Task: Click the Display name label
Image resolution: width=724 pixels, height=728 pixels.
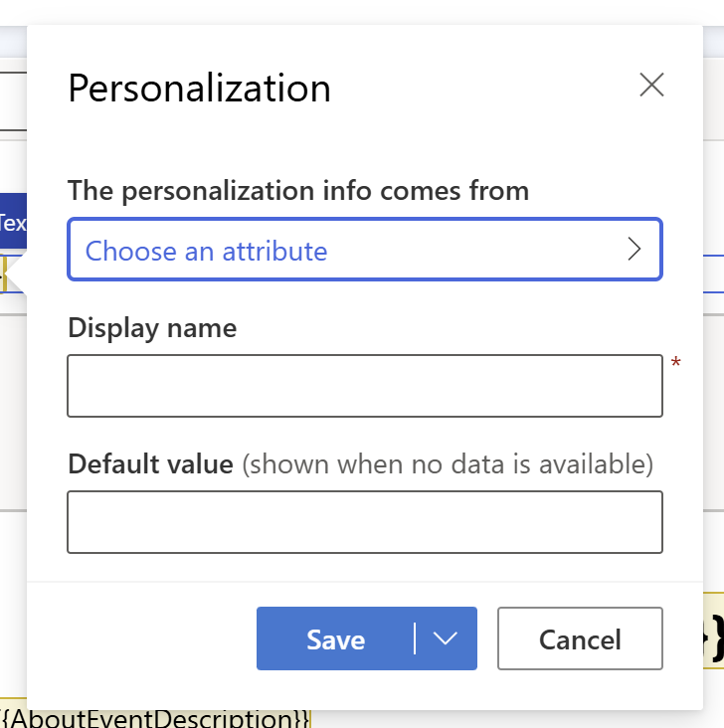Action: (x=152, y=327)
